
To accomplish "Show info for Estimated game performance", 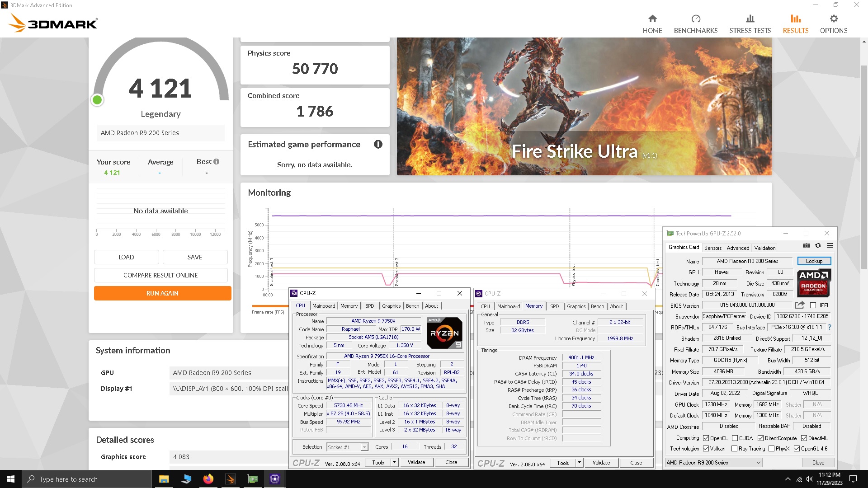I will click(378, 144).
